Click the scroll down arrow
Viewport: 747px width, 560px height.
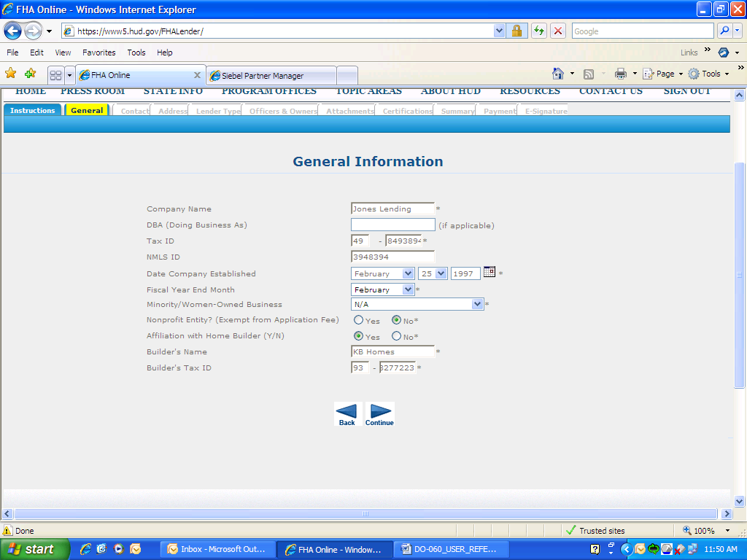tap(739, 501)
